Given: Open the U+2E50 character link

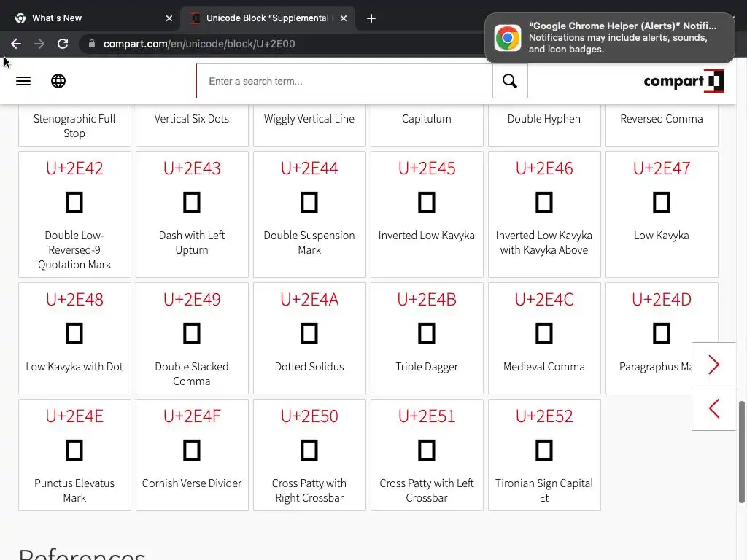Looking at the screenshot, I should coord(309,416).
